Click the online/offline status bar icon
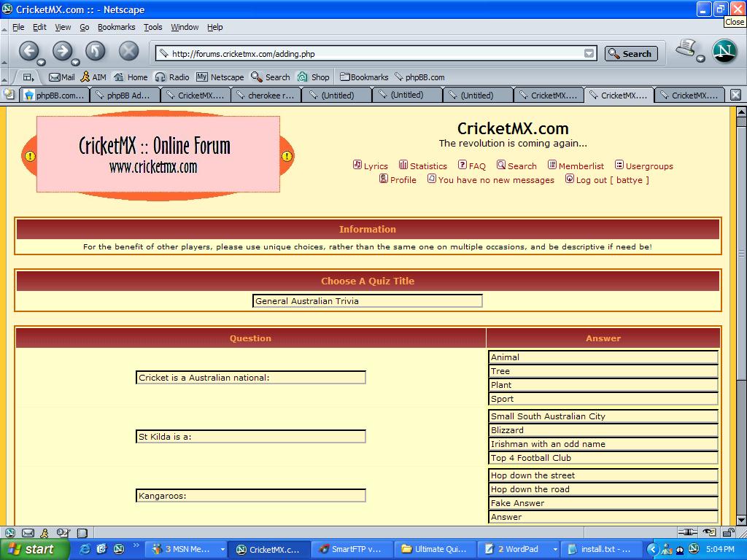This screenshot has height=560, width=747. pyautogui.click(x=687, y=532)
